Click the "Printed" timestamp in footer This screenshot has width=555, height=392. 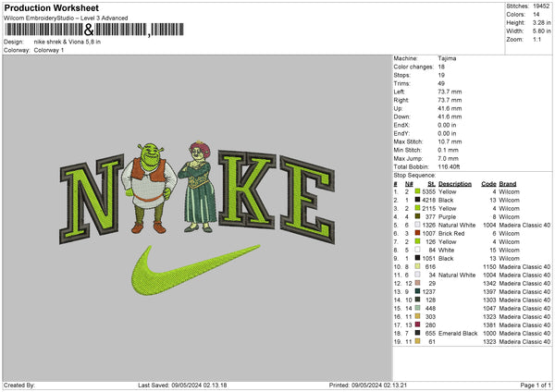[x=368, y=385]
